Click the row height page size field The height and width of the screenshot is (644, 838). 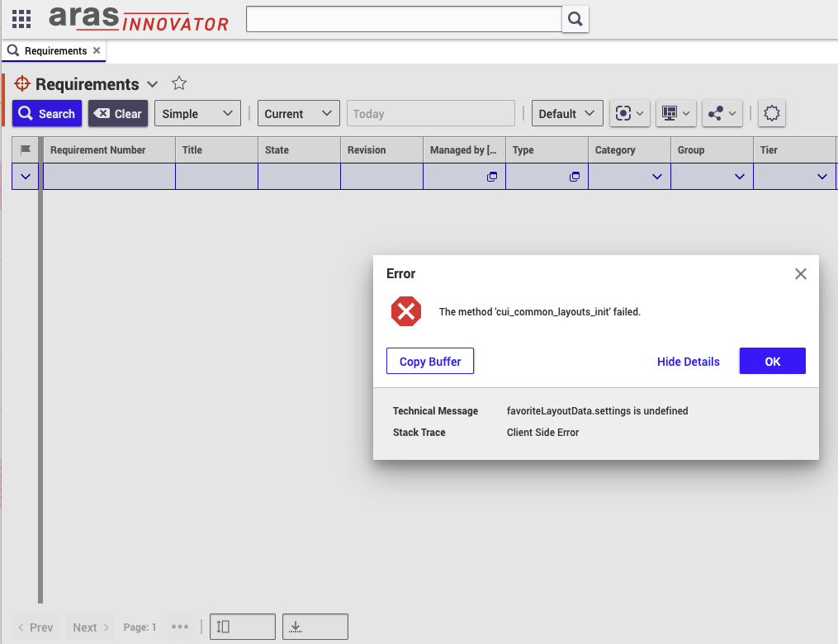coord(243,627)
